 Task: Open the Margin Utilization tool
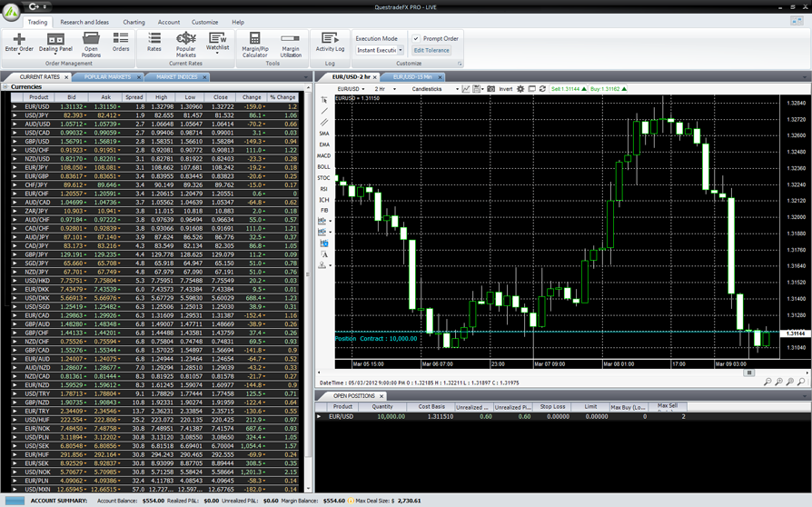291,45
